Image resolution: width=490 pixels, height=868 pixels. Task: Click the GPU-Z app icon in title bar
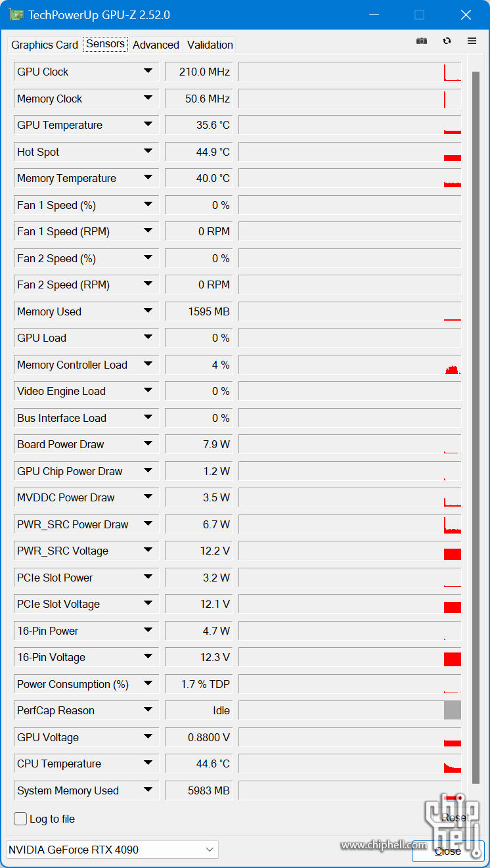tap(16, 14)
